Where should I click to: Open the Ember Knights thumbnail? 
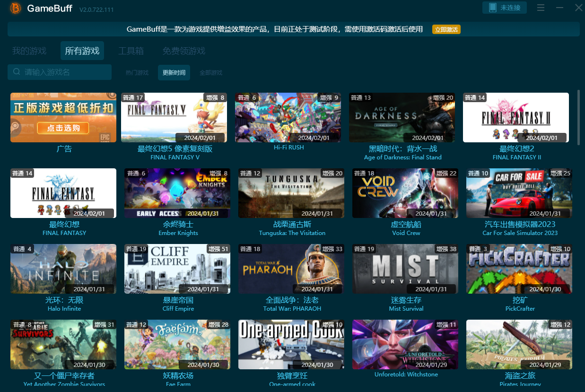point(177,193)
